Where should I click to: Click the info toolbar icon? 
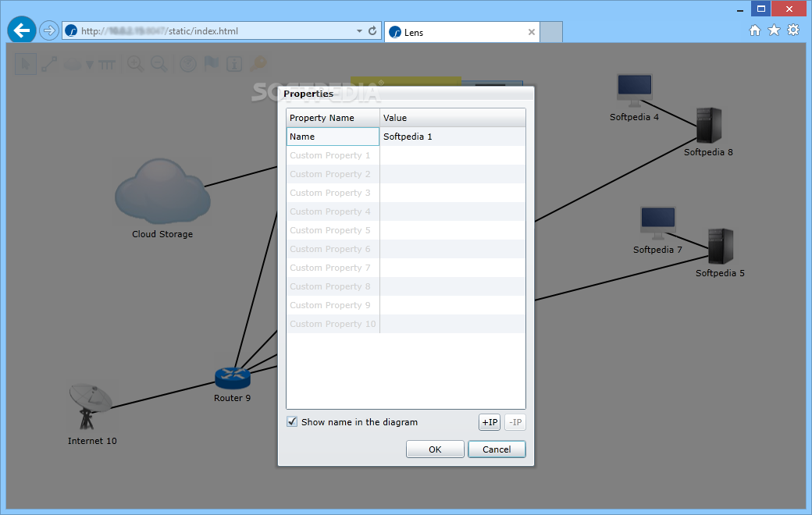[234, 64]
